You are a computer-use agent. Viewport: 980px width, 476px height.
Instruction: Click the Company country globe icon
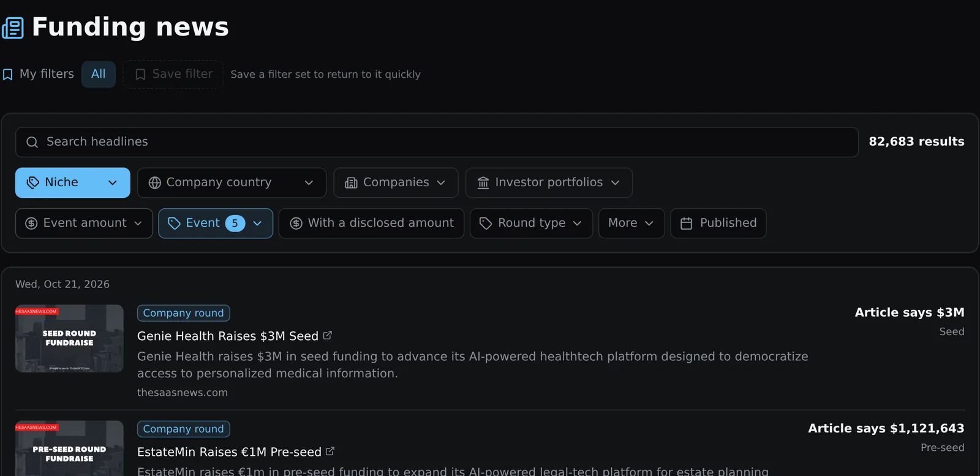[155, 183]
